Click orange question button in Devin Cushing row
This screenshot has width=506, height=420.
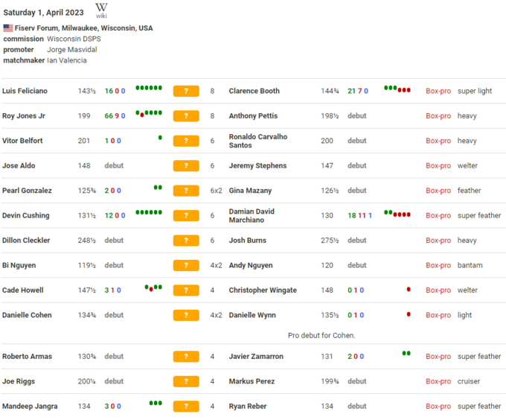click(x=186, y=216)
